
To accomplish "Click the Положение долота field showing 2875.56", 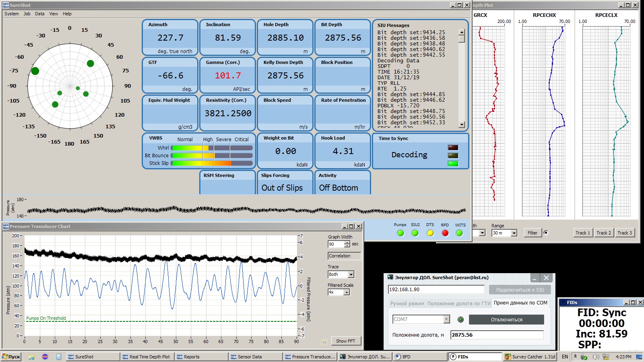I will 497,335.
